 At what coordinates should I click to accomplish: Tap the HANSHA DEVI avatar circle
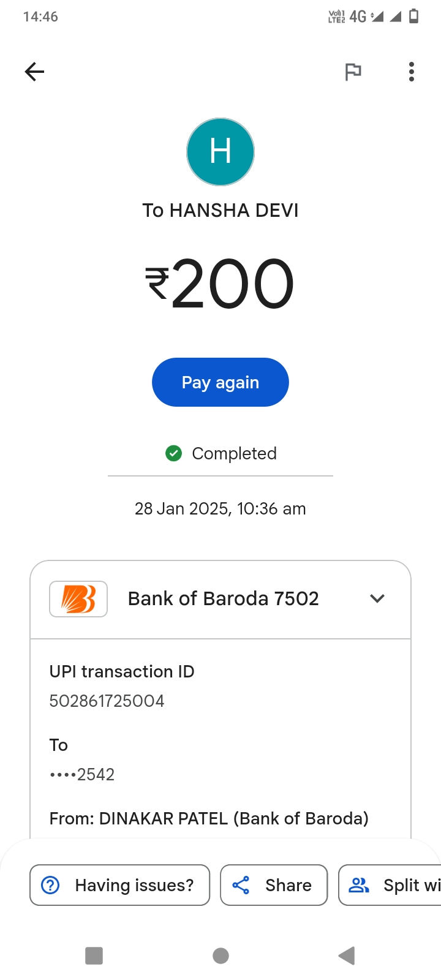(221, 152)
